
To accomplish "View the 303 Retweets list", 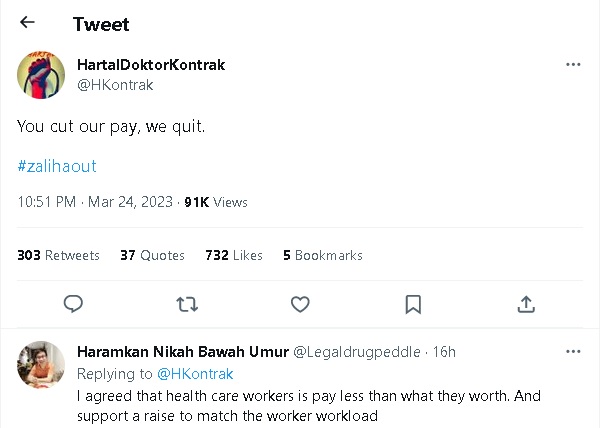I will point(59,255).
